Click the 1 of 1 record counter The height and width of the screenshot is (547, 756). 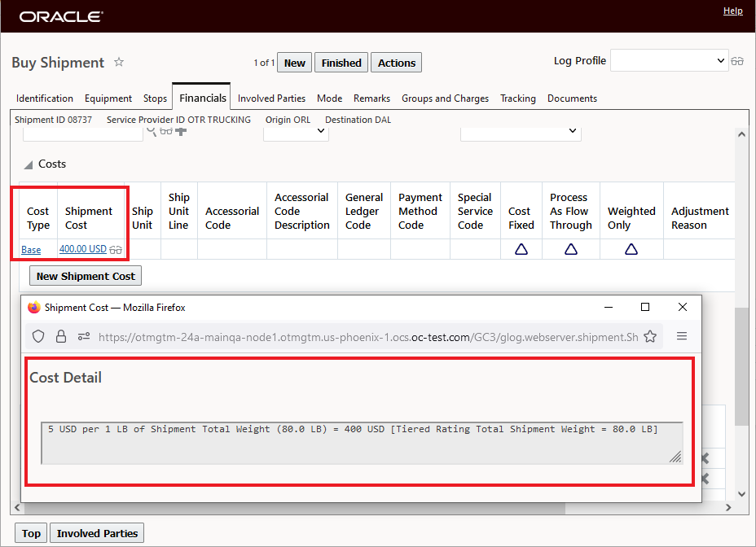click(264, 63)
